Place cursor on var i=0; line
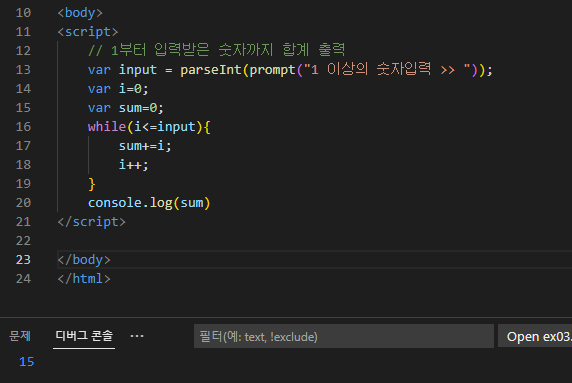 pyautogui.click(x=118, y=89)
